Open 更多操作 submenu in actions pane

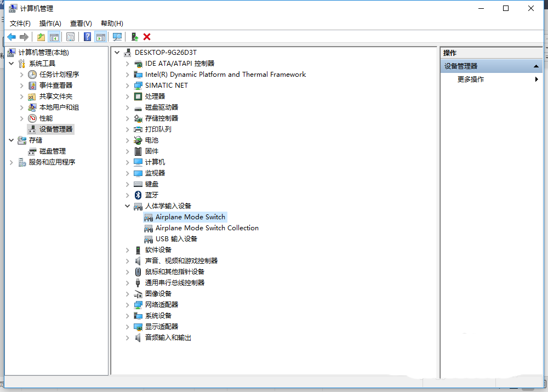click(492, 79)
